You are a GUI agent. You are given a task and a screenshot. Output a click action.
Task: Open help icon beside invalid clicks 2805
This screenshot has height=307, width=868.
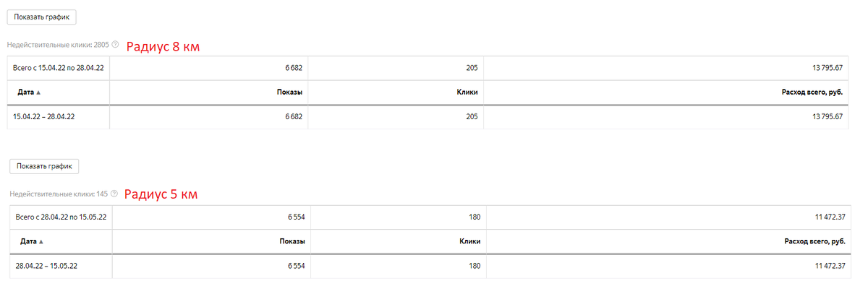(116, 45)
